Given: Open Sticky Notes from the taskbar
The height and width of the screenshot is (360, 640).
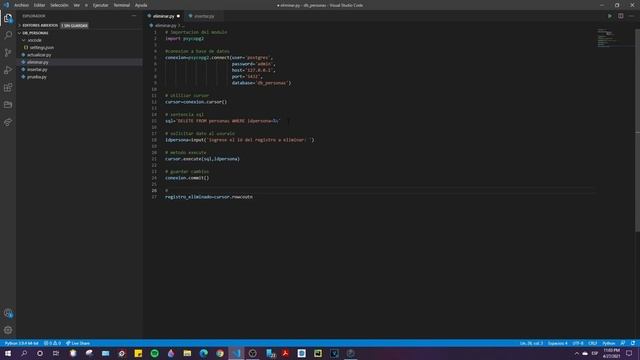Looking at the screenshot, I should tap(138, 353).
